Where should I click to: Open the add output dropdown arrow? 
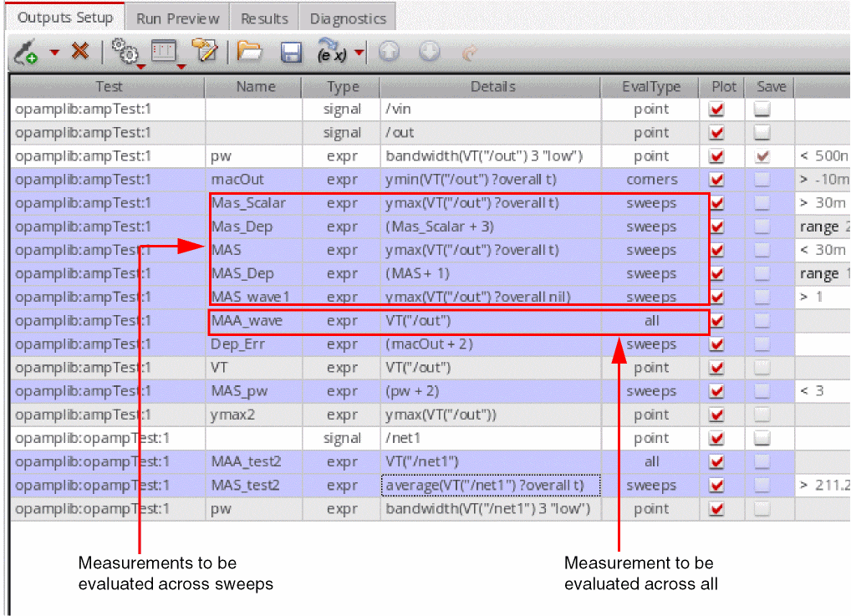54,53
